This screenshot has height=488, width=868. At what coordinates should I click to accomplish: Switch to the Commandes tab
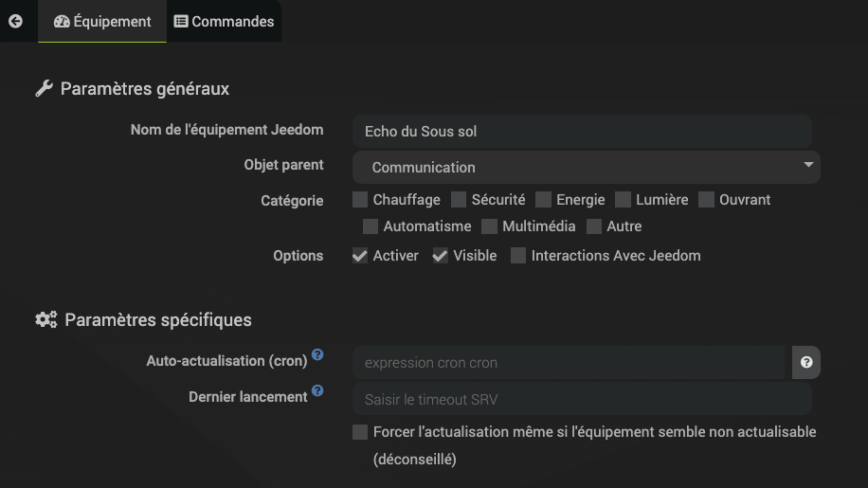[x=224, y=21]
